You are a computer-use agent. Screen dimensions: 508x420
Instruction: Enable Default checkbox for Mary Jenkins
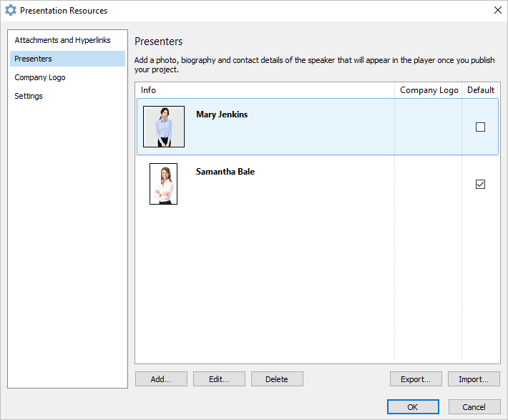(480, 127)
